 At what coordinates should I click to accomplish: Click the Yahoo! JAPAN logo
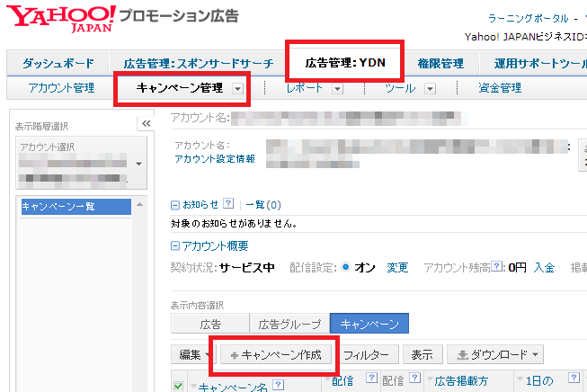61,19
